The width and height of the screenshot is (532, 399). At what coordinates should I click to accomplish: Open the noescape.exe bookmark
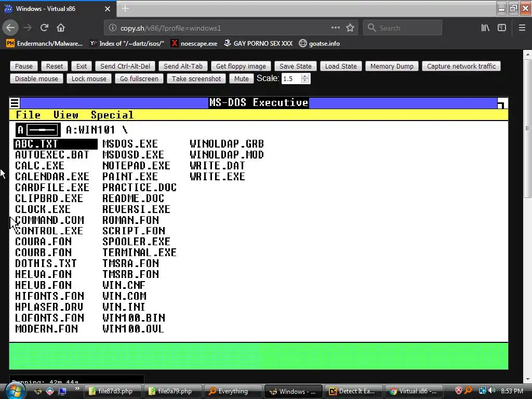coord(194,44)
